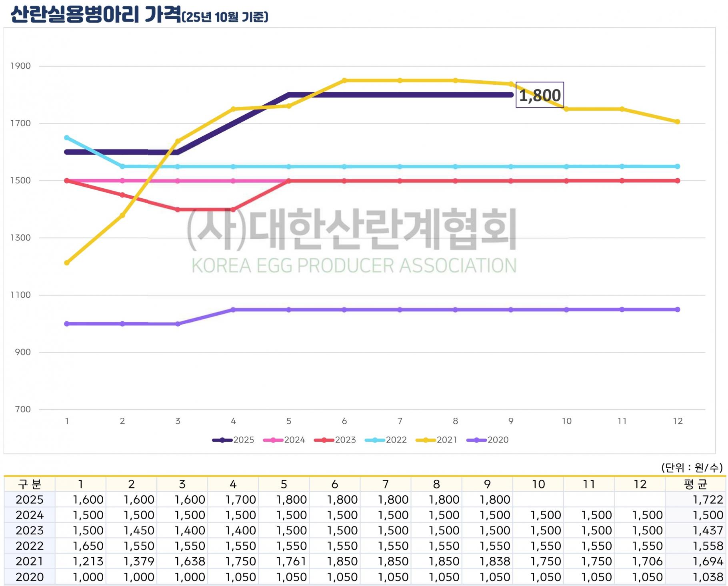Select the 1,213 cell in 2021 row

tap(88, 562)
